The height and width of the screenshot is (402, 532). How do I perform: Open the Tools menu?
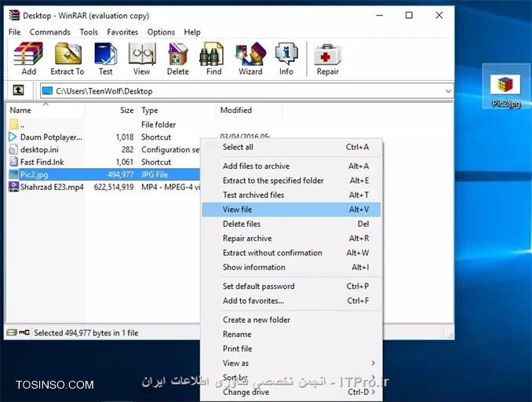coord(89,32)
